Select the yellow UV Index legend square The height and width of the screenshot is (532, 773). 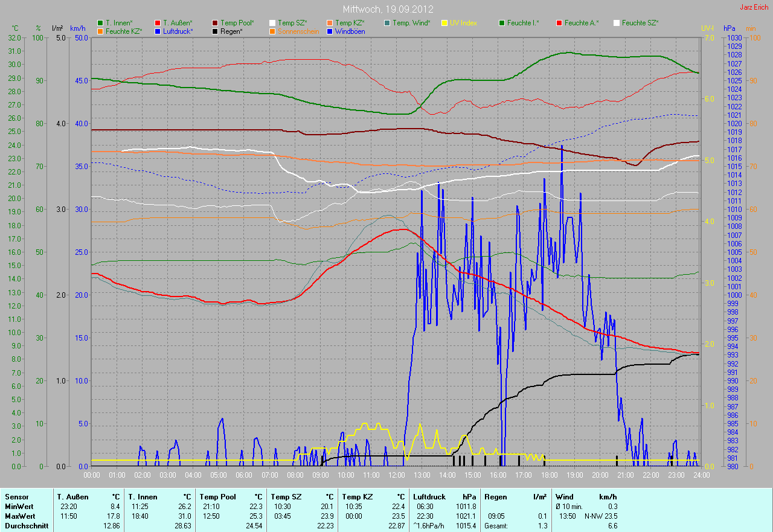[444, 22]
